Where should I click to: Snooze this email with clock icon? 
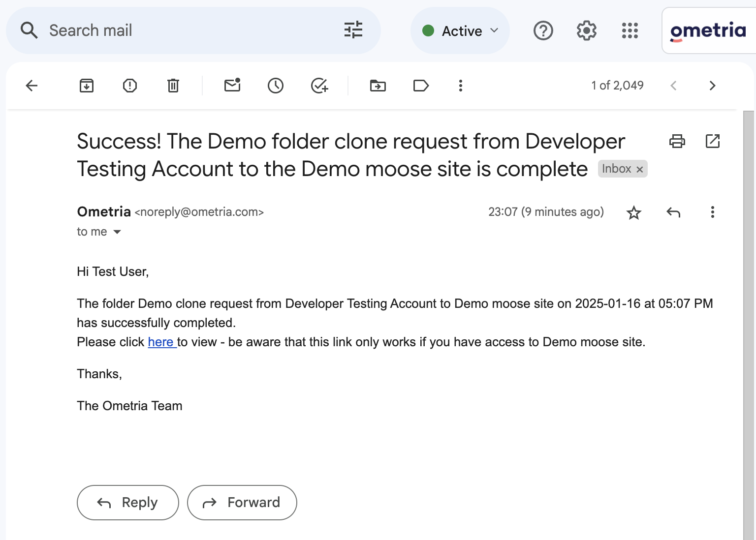pos(276,86)
